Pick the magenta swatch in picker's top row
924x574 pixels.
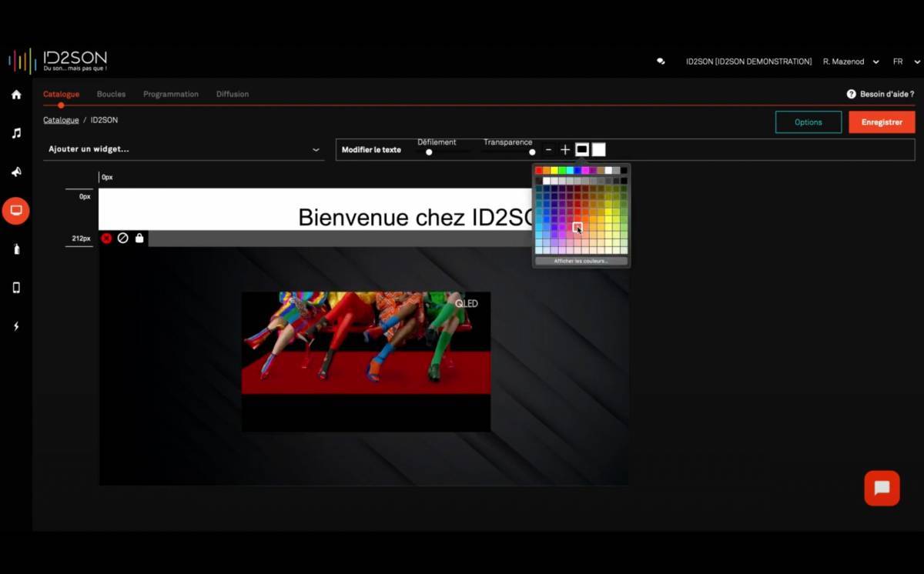pyautogui.click(x=585, y=170)
